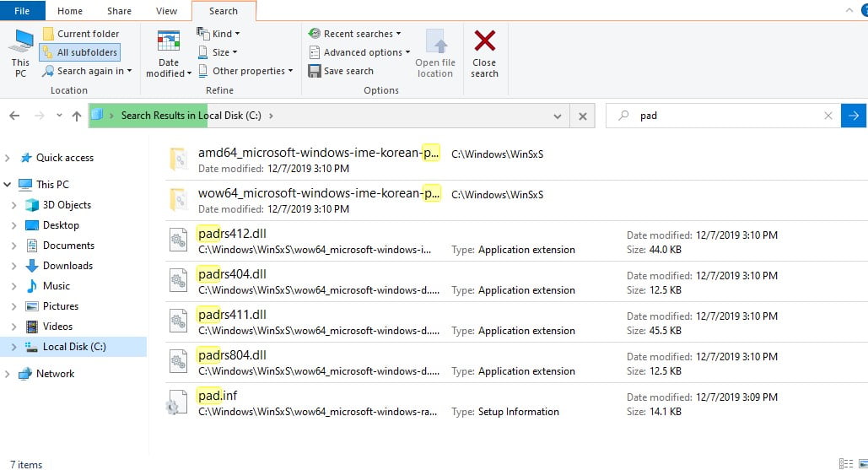Expand the Quick access node
The image size is (868, 470).
coord(8,158)
